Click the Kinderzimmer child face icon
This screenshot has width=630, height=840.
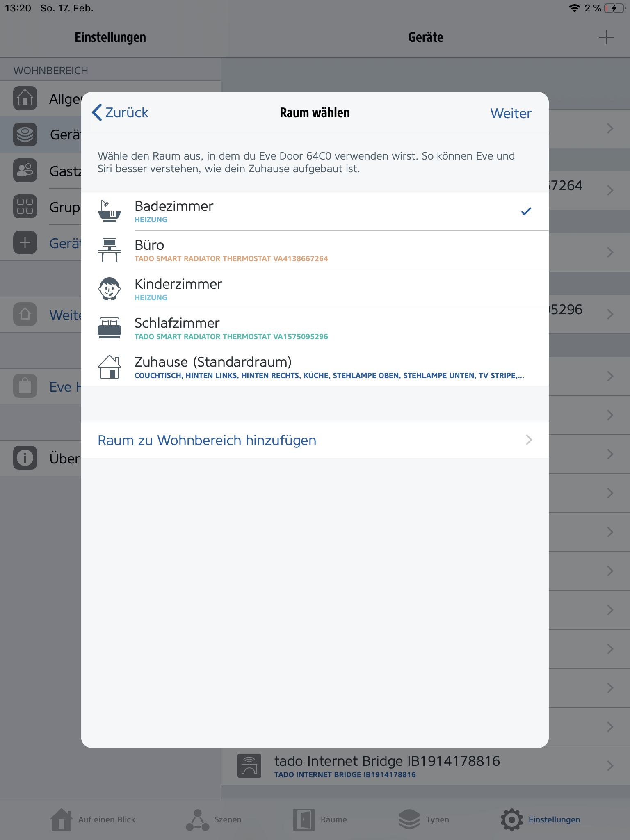(x=109, y=289)
